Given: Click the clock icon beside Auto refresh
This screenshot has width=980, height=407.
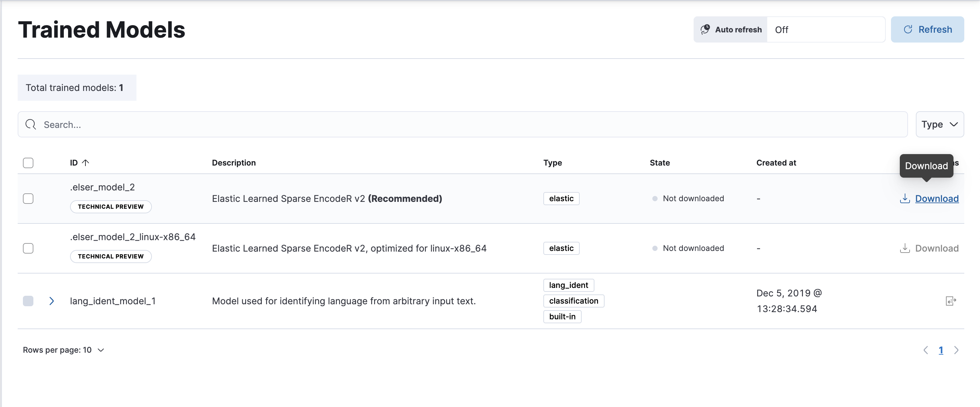Looking at the screenshot, I should [x=706, y=29].
